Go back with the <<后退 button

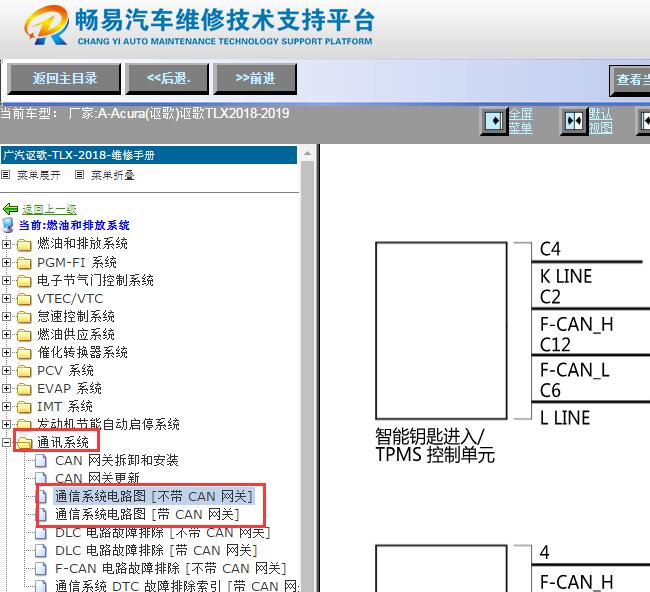(167, 78)
